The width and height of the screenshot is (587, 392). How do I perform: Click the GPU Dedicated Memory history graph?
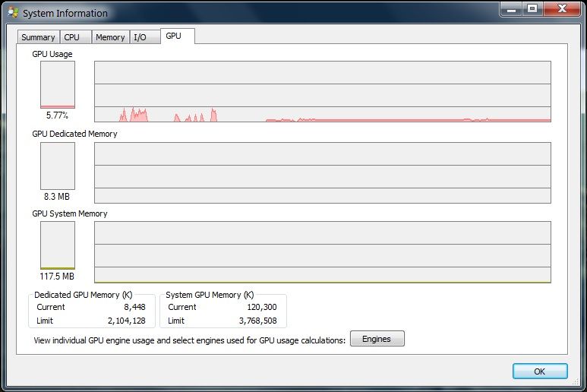pyautogui.click(x=322, y=172)
